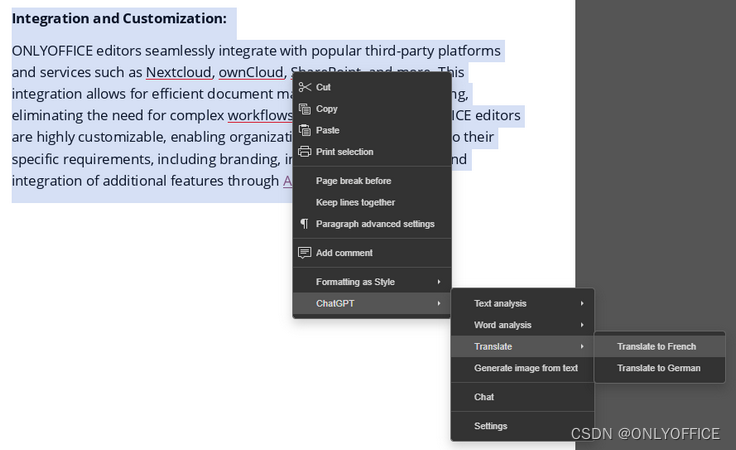Click the text 'specific requirements, including branding'
This screenshot has width=736, height=450.
tap(146, 159)
